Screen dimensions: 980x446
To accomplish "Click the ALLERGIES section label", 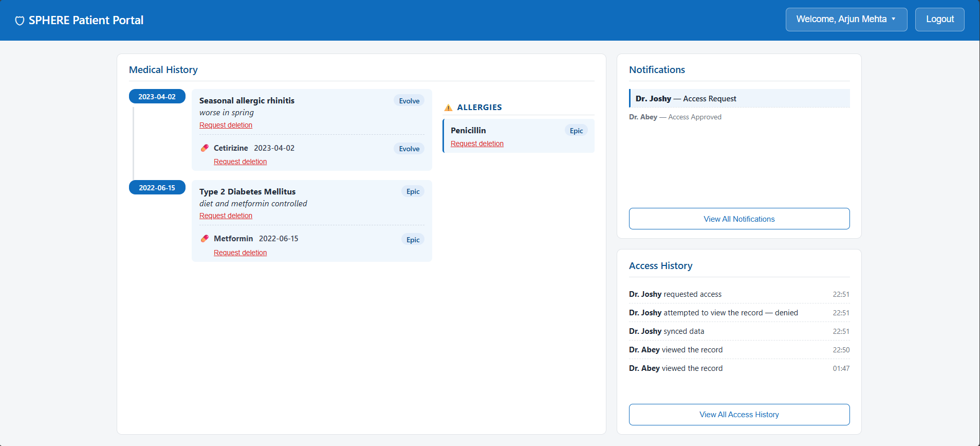I will click(479, 107).
